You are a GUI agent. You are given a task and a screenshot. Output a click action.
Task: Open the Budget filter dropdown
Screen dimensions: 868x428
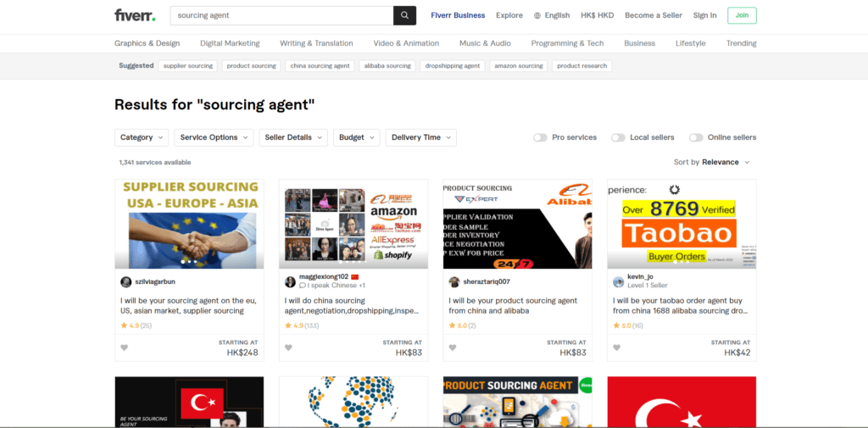click(356, 137)
